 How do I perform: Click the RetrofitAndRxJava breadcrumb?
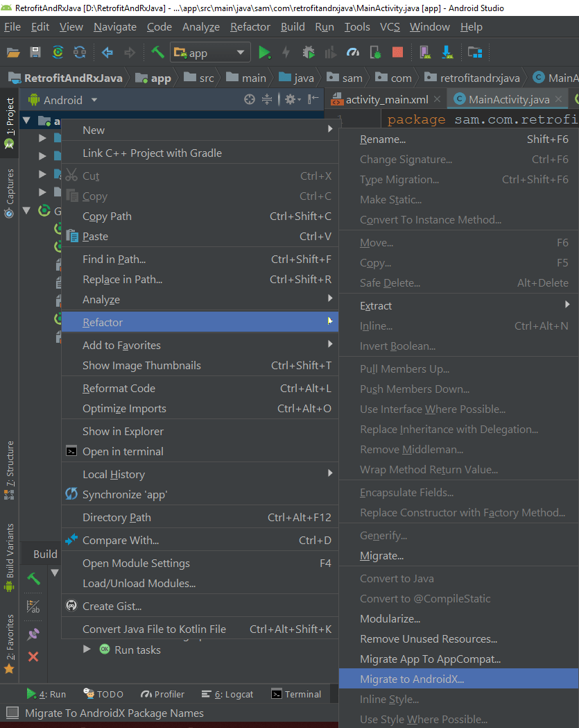pyautogui.click(x=66, y=78)
